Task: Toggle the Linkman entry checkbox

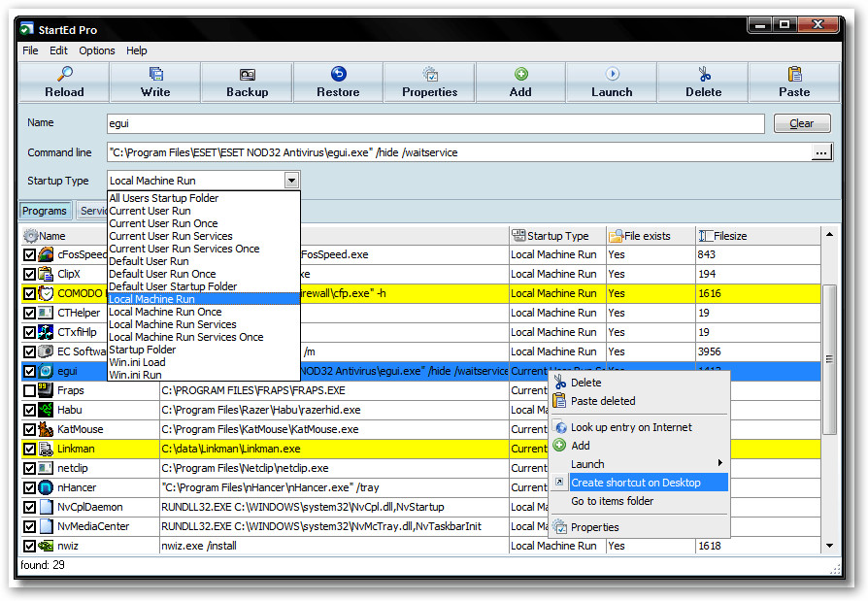Action: [x=30, y=449]
